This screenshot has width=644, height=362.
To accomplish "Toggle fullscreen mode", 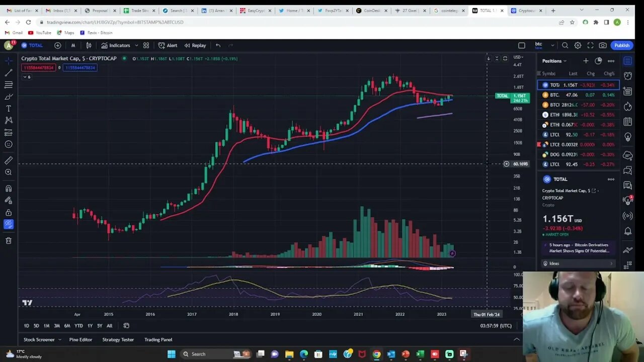I will point(590,45).
